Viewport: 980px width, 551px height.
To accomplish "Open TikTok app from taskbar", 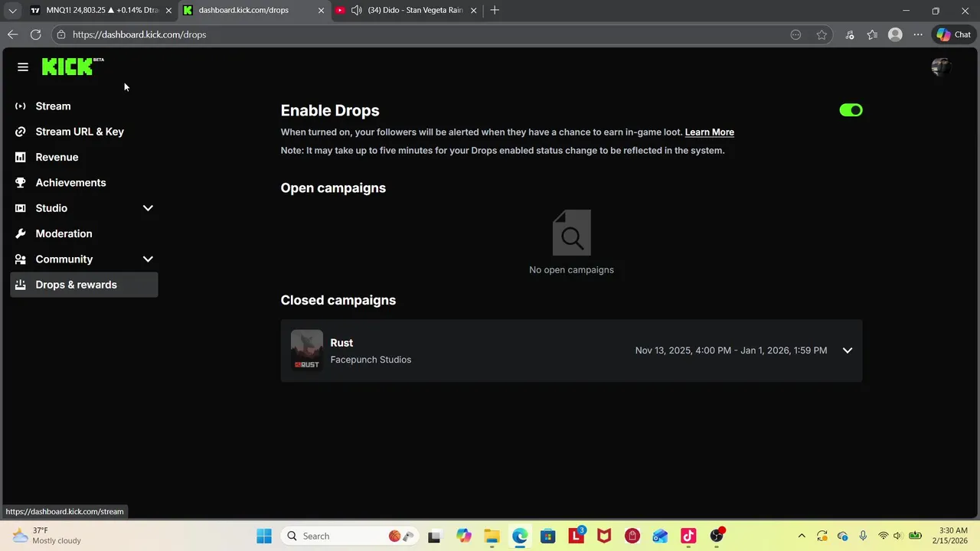I will (x=688, y=536).
